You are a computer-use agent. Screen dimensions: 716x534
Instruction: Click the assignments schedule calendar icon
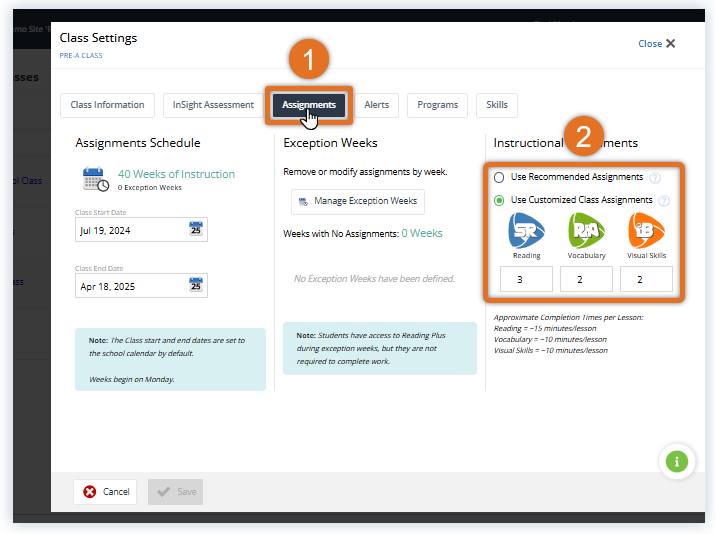coord(95,179)
